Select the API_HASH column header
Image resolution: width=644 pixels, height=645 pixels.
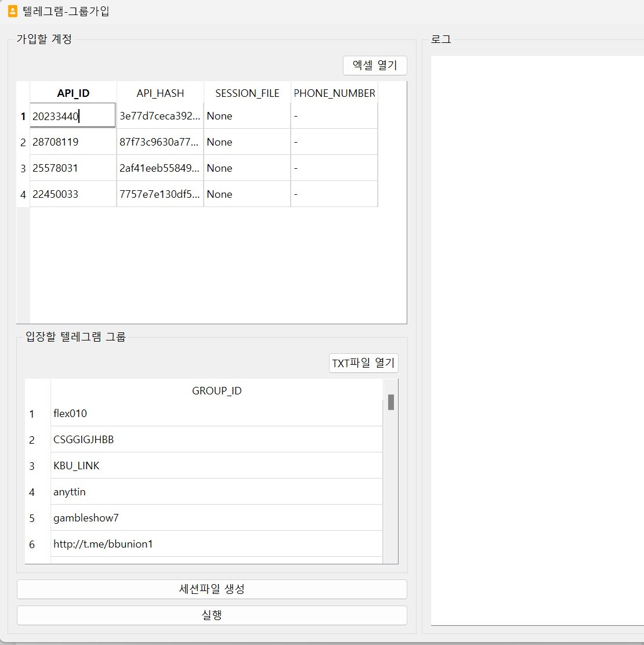(160, 93)
